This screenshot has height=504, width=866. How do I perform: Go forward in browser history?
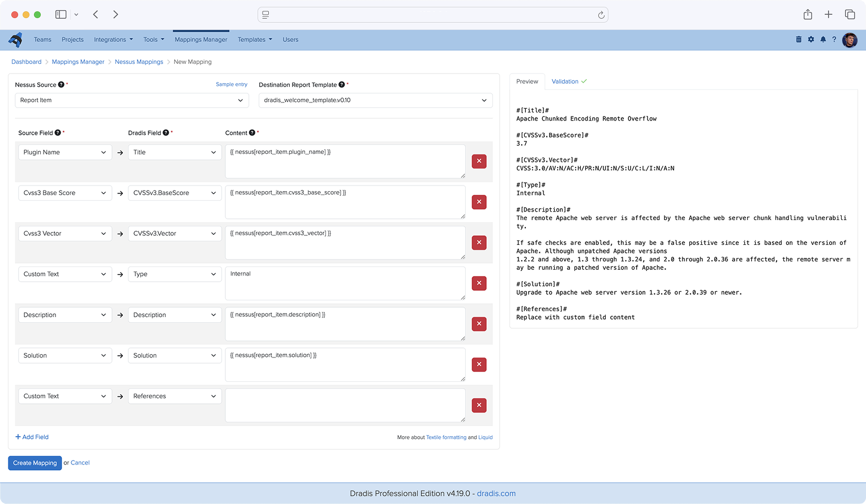point(115,15)
